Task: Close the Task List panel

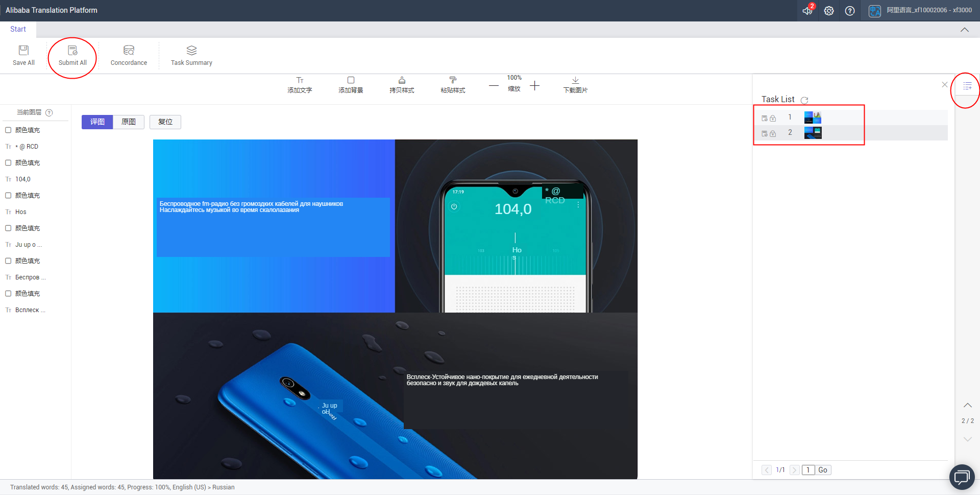Action: coord(945,85)
